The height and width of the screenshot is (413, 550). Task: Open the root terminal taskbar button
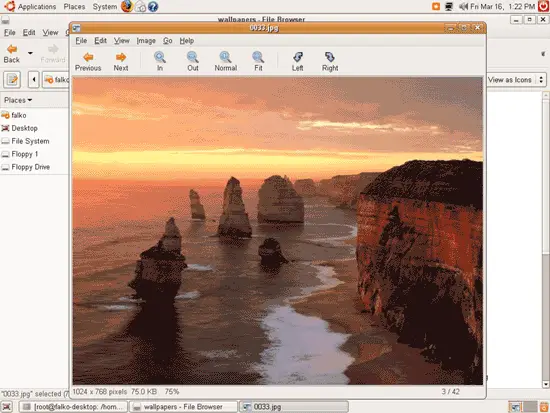coord(73,407)
